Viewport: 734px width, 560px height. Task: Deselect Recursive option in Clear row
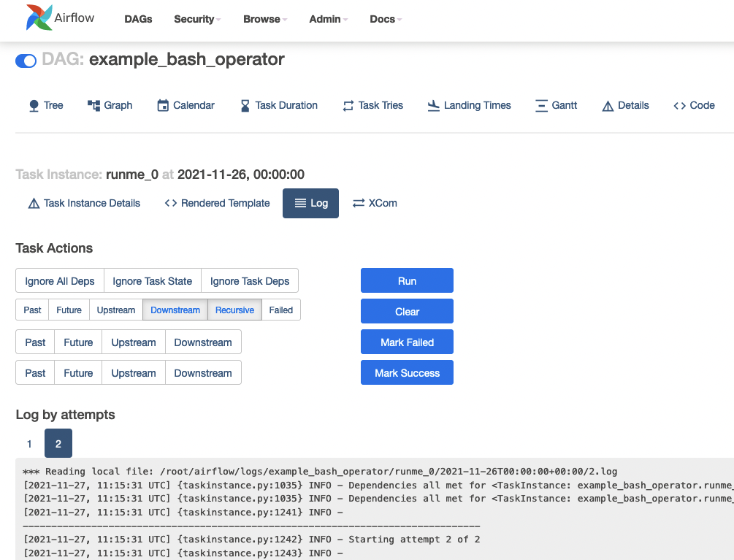click(234, 310)
